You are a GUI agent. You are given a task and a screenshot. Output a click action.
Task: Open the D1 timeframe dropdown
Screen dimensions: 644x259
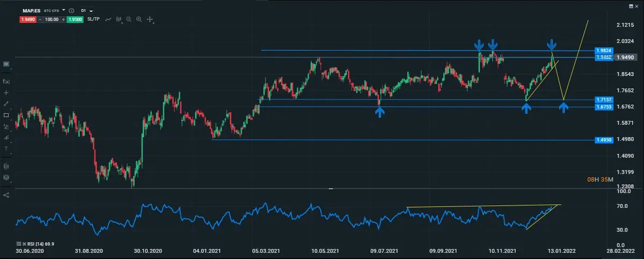86,10
